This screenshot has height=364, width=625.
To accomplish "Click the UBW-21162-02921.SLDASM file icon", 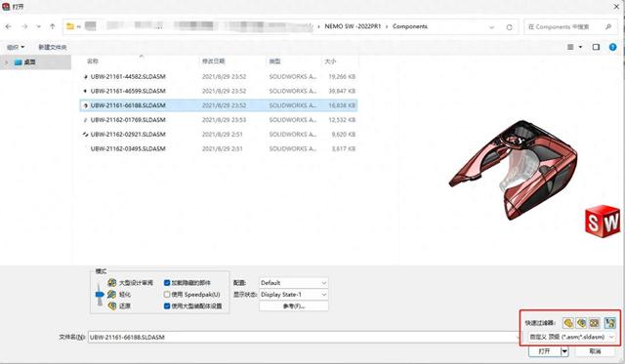I will click(85, 135).
